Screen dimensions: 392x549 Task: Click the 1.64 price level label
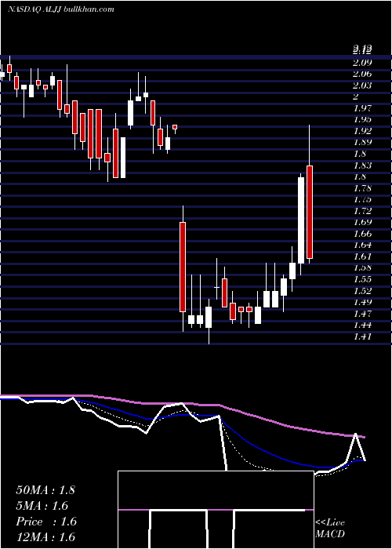[362, 245]
